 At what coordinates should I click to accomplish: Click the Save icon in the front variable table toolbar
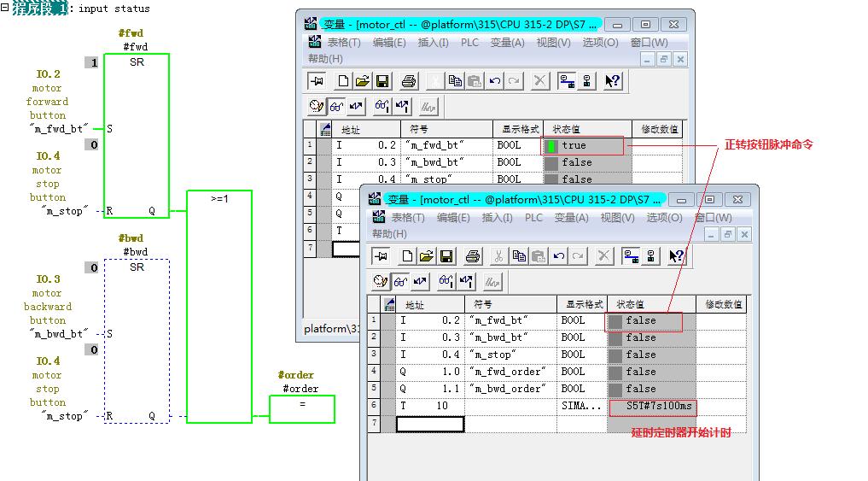[446, 256]
